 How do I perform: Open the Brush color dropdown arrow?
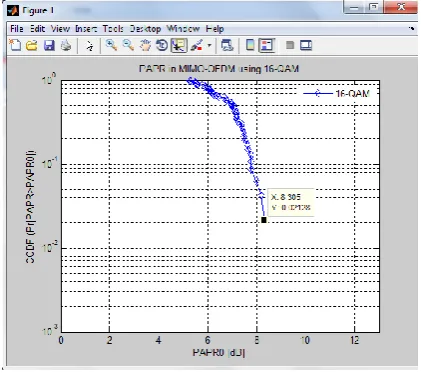[x=209, y=45]
